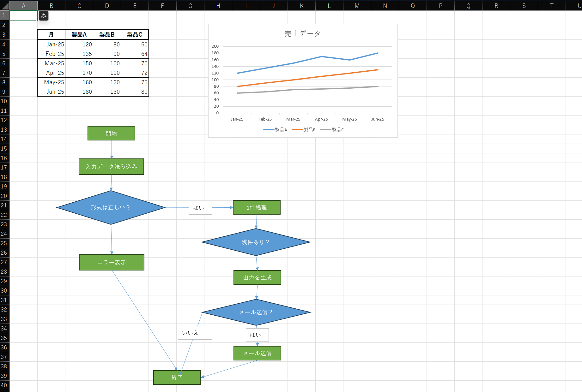This screenshot has width=582, height=392.
Task: Open the Copilot sparkle icon beside cell A1
Action: (43, 15)
